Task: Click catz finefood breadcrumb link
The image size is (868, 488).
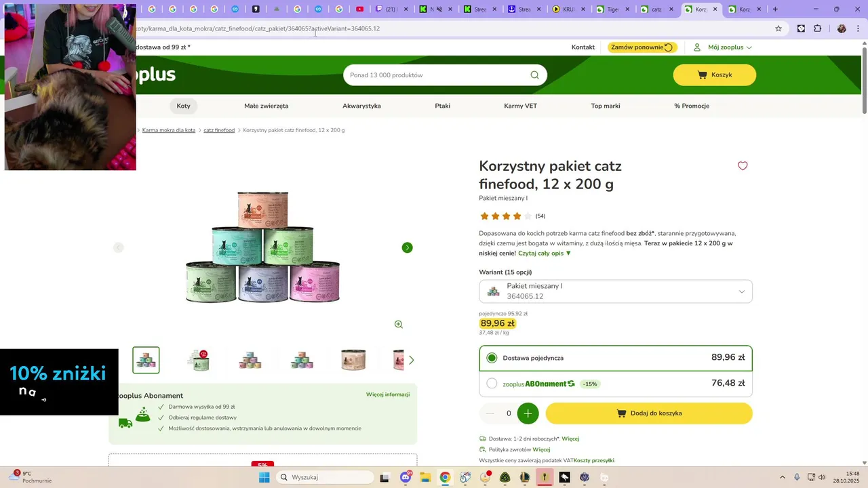Action: pos(219,130)
